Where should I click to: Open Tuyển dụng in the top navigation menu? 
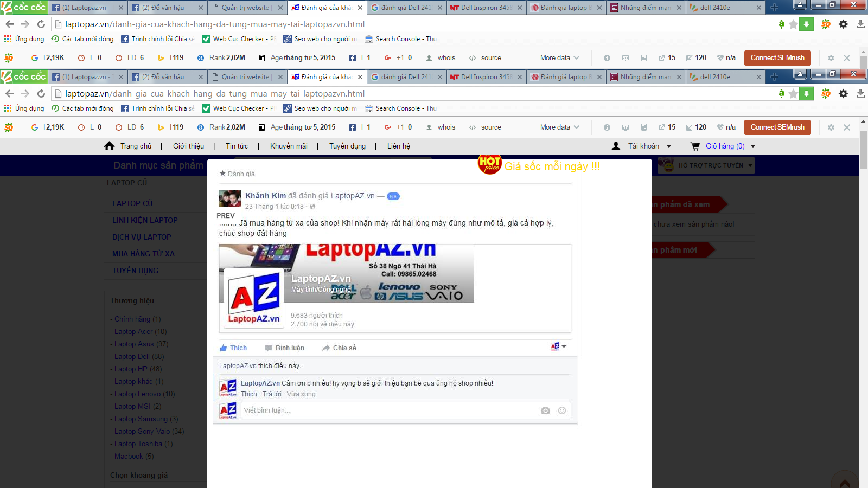click(x=347, y=146)
